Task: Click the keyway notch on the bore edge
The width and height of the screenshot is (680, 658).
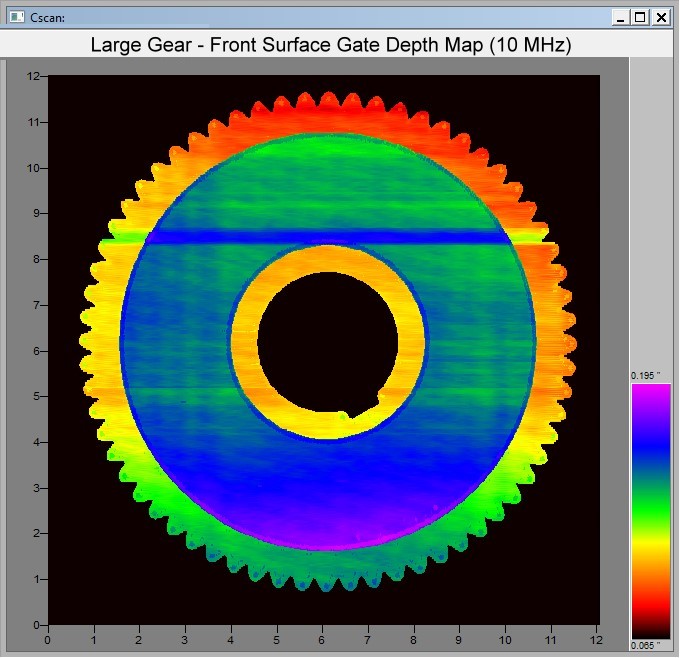Action: pos(364,408)
